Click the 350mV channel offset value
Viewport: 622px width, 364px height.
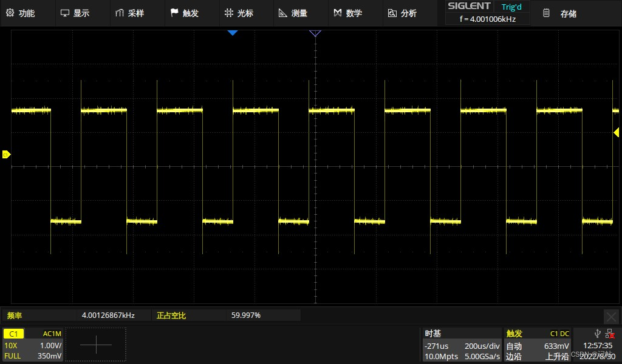pos(50,356)
